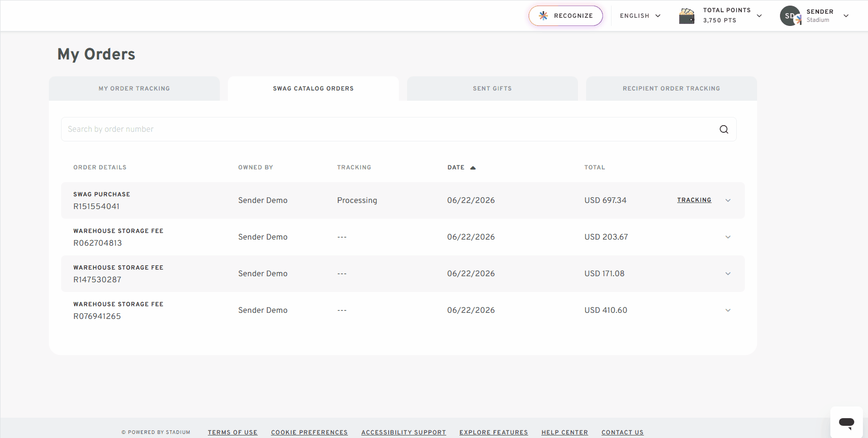
Task: Expand order R076941265 details
Action: tap(728, 310)
